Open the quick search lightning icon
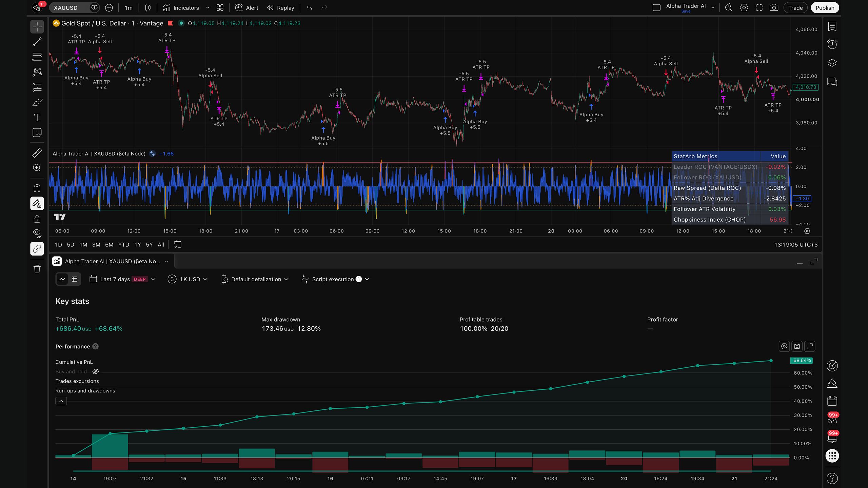Screen dimensions: 868x488 (x=729, y=8)
